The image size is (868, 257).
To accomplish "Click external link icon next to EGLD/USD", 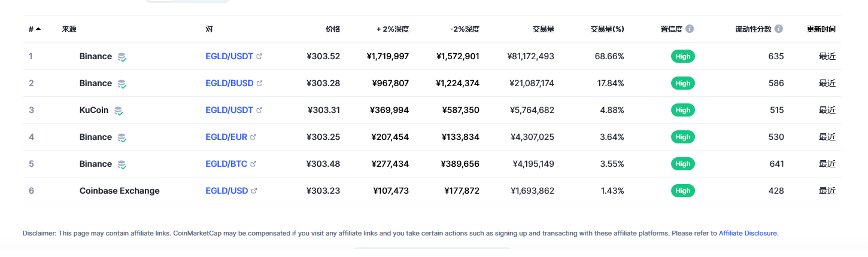I will coord(254,191).
